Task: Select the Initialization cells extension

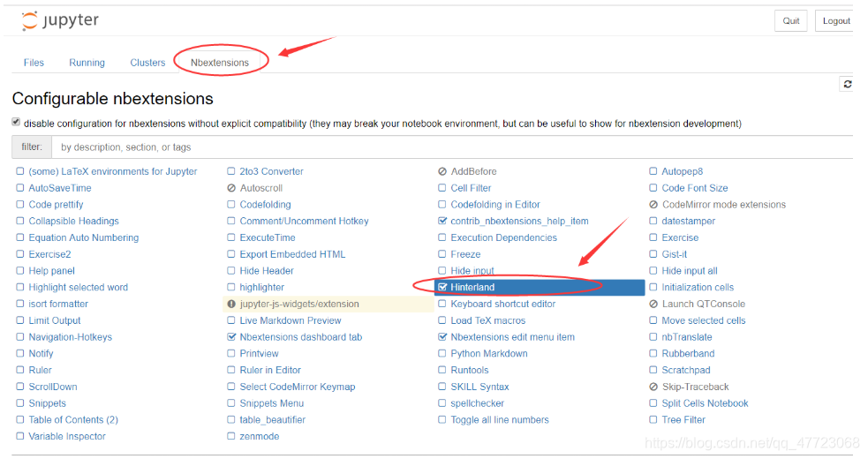Action: 698,288
